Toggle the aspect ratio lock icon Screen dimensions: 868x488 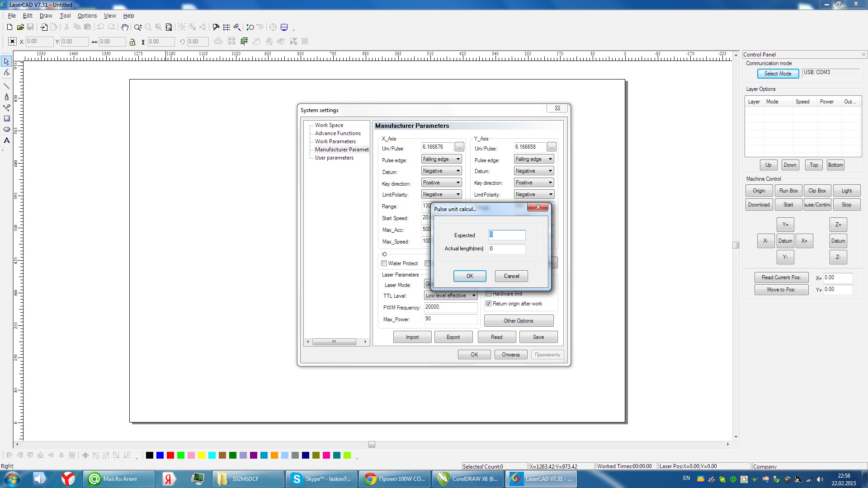[x=132, y=42]
